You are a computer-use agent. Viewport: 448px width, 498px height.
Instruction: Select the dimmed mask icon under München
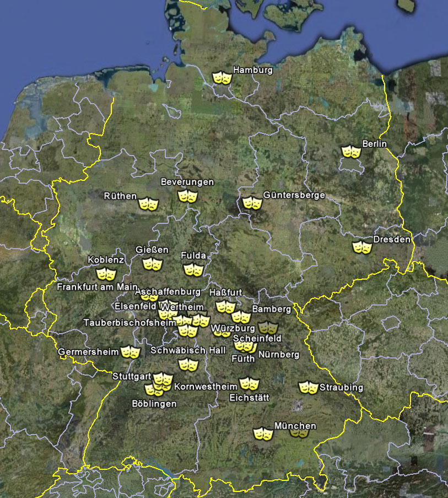[x=299, y=433]
